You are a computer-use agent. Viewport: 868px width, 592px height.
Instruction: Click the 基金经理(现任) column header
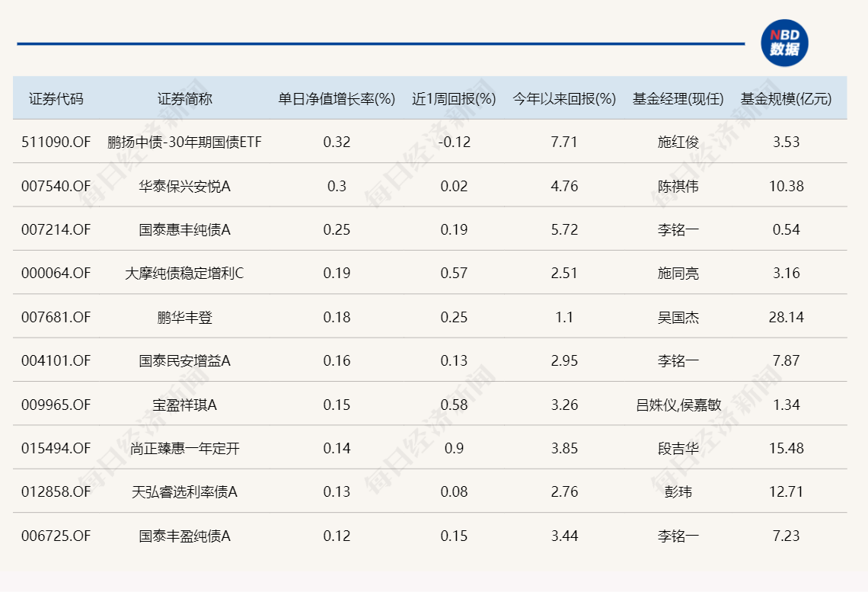(x=678, y=98)
